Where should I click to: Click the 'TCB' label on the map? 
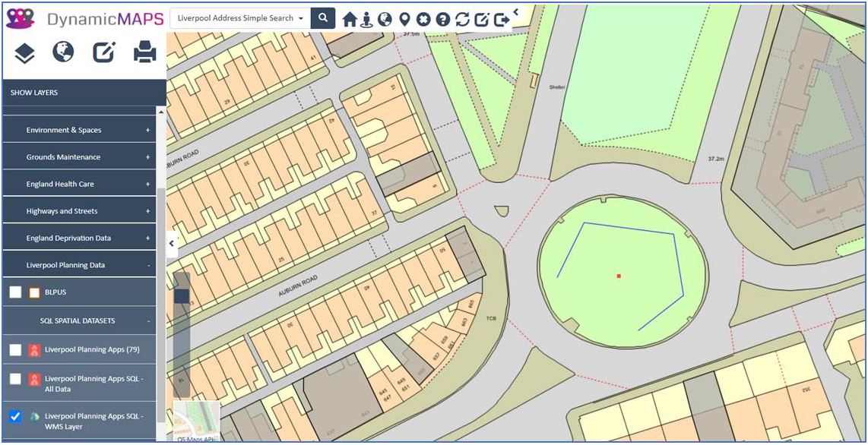[491, 318]
